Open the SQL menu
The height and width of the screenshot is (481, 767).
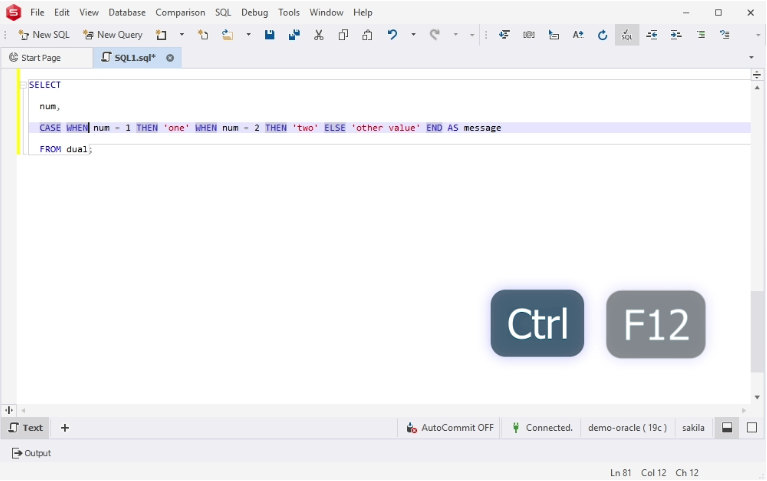(x=223, y=13)
